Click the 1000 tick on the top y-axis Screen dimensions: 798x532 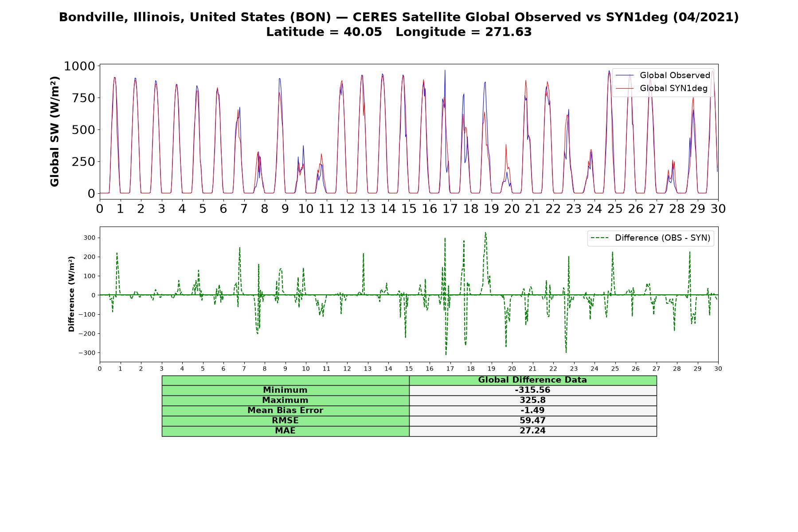(x=80, y=66)
